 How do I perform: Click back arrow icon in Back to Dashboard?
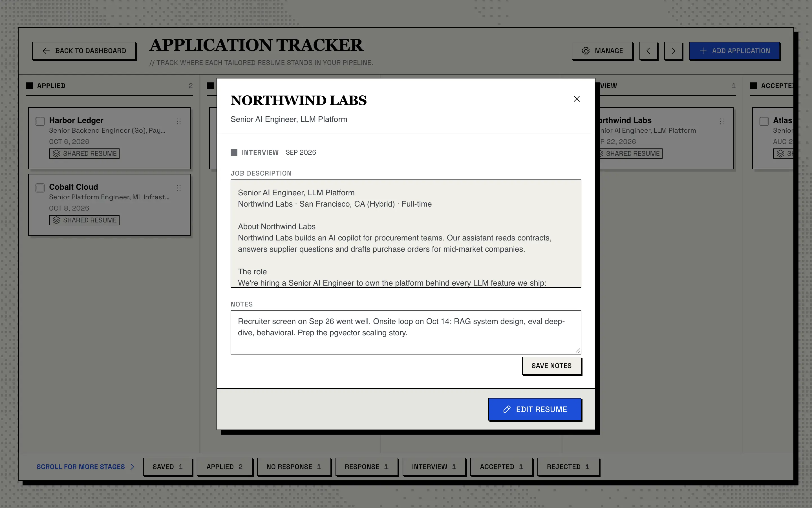(x=46, y=51)
